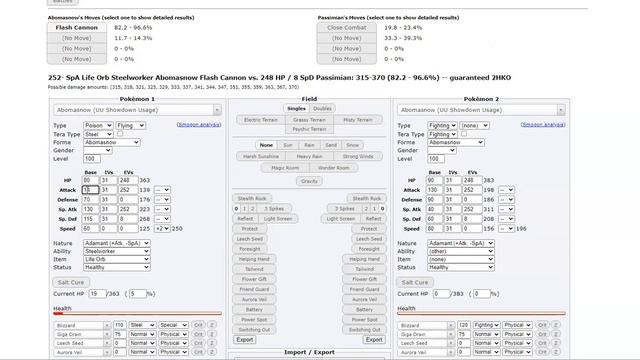
Task: Toggle Strong Winds weather
Action: pos(358,156)
